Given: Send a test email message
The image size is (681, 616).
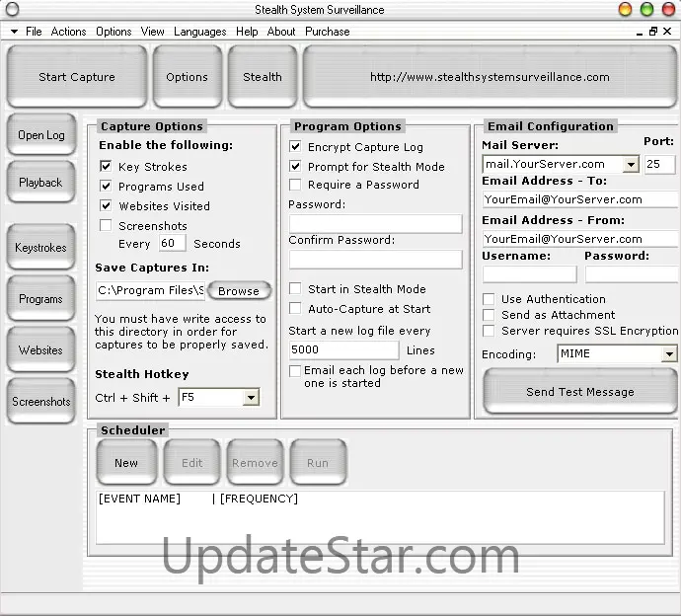Looking at the screenshot, I should [580, 392].
